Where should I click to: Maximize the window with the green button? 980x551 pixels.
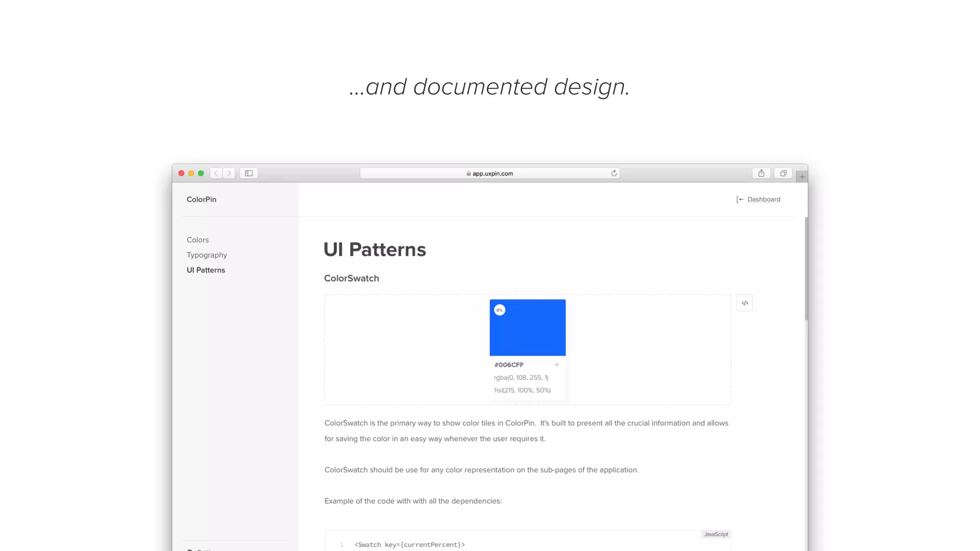201,173
